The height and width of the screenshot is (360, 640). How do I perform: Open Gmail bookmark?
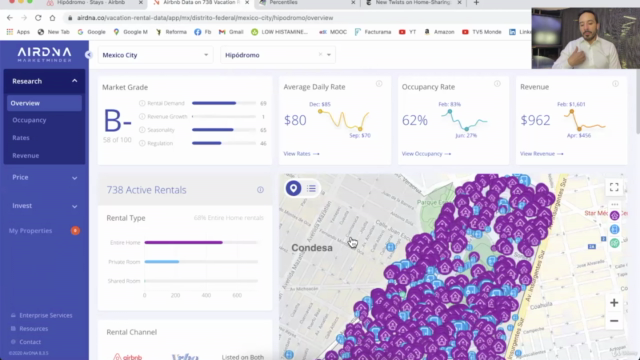click(x=231, y=32)
